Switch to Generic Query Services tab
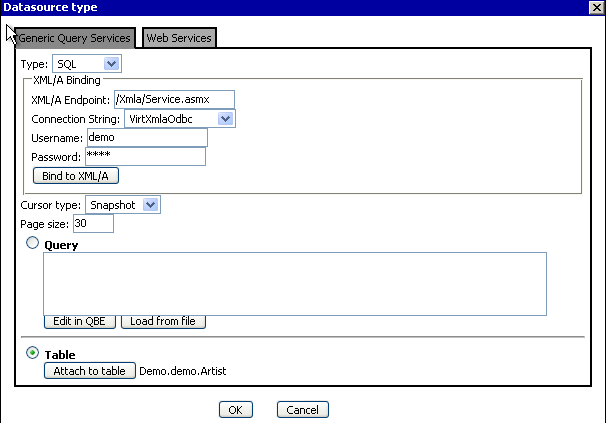 74,38
